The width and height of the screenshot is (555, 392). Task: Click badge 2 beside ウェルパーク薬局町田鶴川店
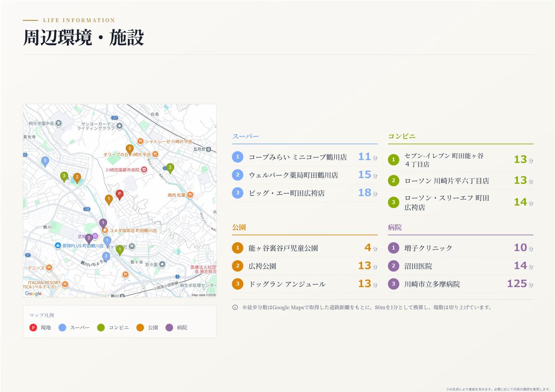coord(238,175)
